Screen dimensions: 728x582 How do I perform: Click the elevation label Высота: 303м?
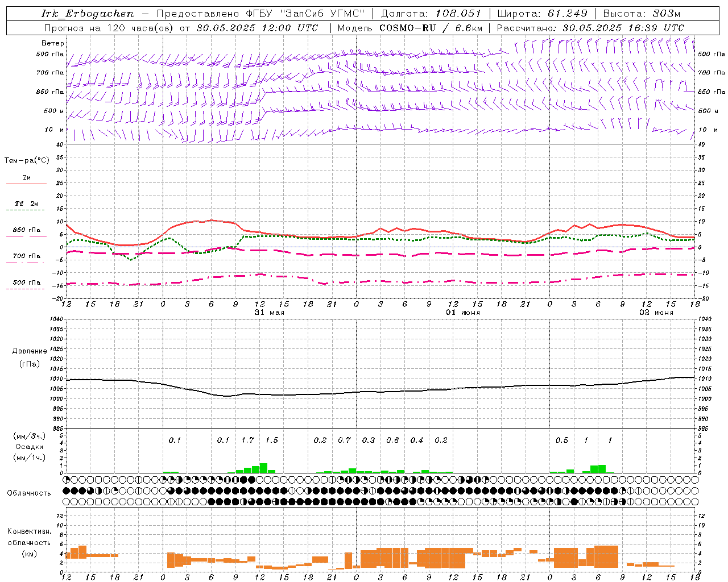642,14
